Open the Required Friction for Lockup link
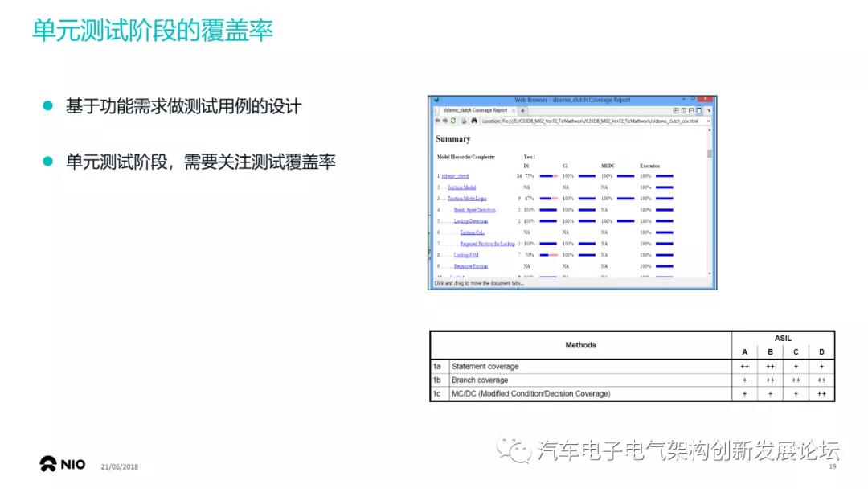Image resolution: width=868 pixels, height=489 pixels. tap(487, 244)
